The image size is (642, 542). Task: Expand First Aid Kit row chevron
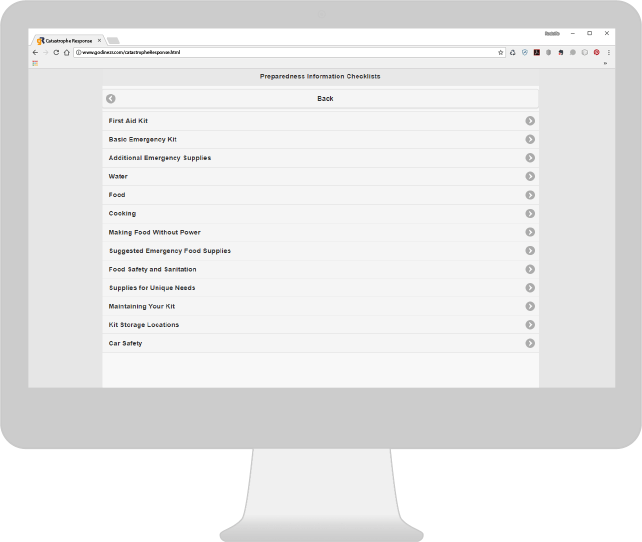(x=530, y=121)
